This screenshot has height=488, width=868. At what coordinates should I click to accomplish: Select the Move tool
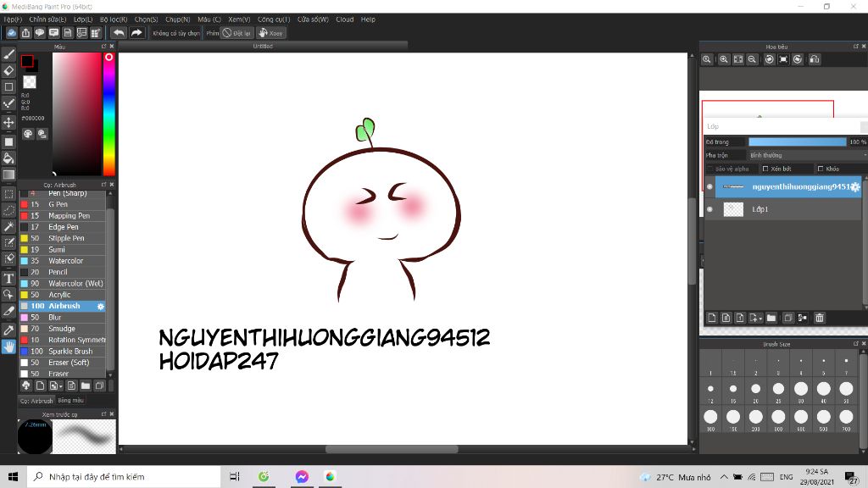coord(8,122)
